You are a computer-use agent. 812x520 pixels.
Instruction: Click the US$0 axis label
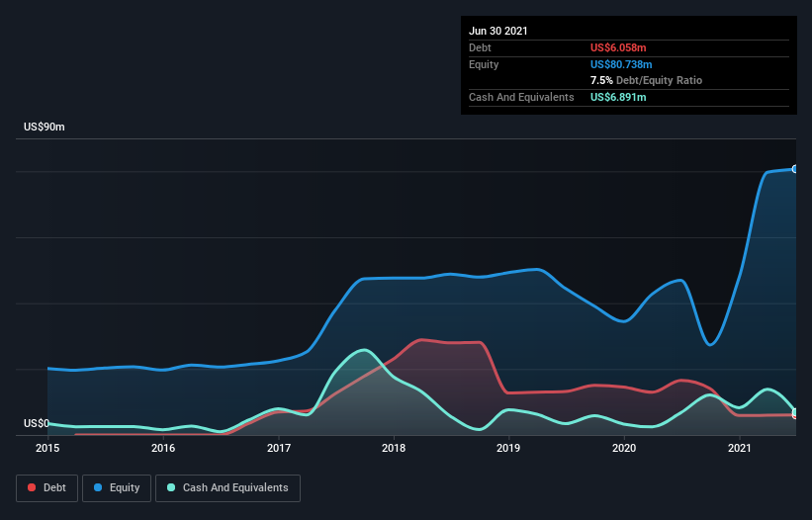[37, 423]
